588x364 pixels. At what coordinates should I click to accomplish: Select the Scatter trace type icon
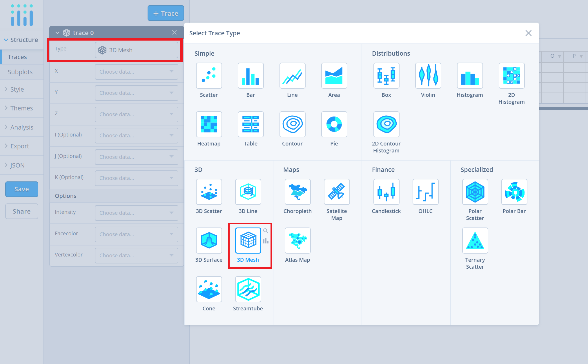point(209,76)
